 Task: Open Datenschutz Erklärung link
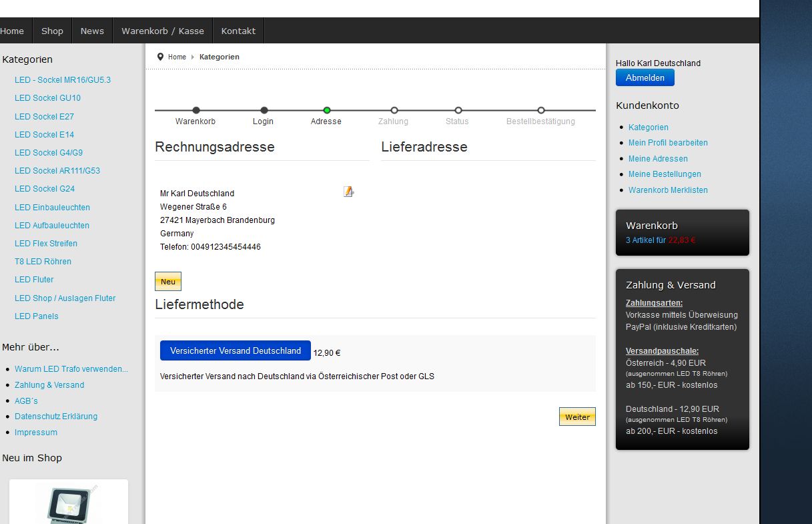(x=56, y=416)
